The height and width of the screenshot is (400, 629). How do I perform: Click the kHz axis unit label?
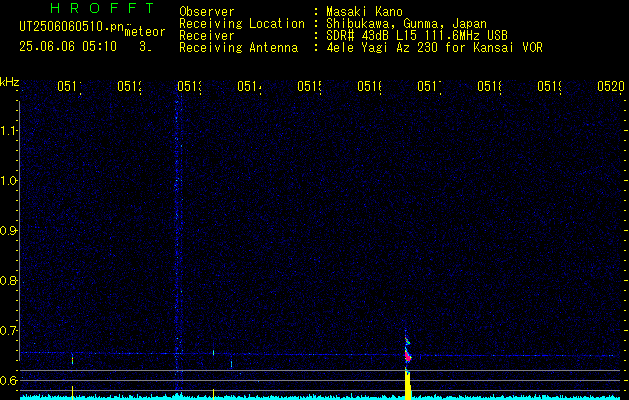(x=9, y=83)
